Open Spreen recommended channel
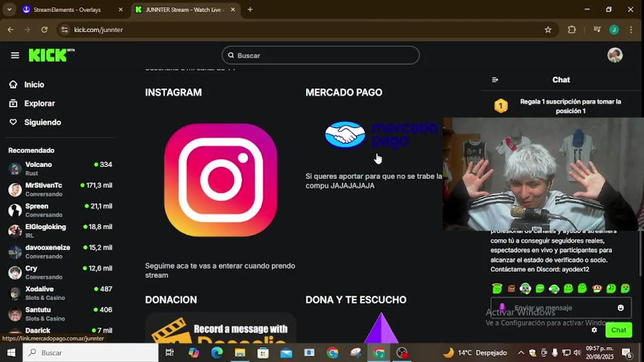The height and width of the screenshot is (362, 644). pos(60,210)
